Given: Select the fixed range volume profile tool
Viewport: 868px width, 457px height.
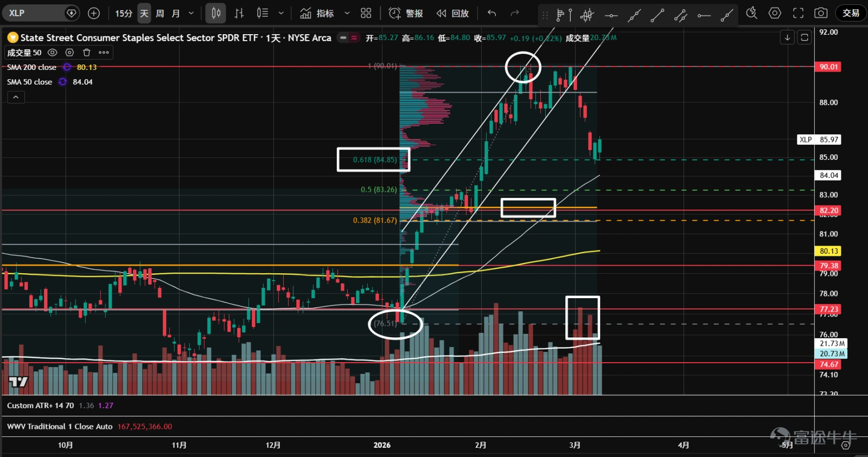Looking at the screenshot, I should 564,15.
